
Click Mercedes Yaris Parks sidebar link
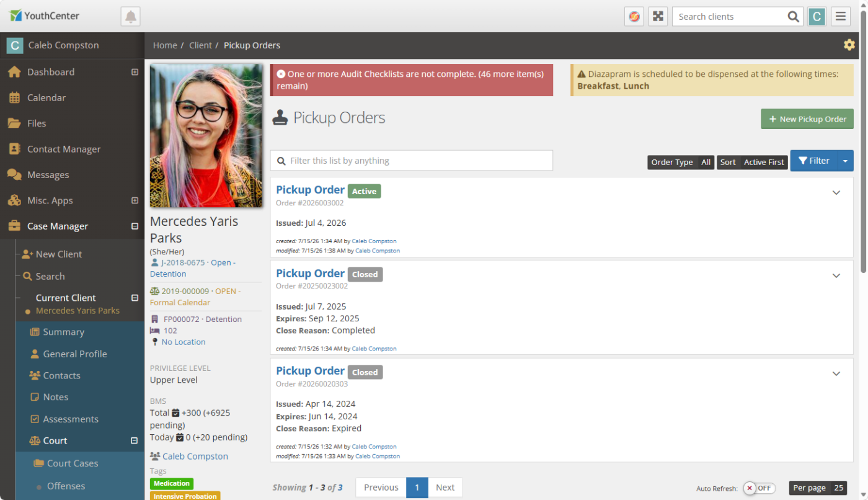pos(77,311)
